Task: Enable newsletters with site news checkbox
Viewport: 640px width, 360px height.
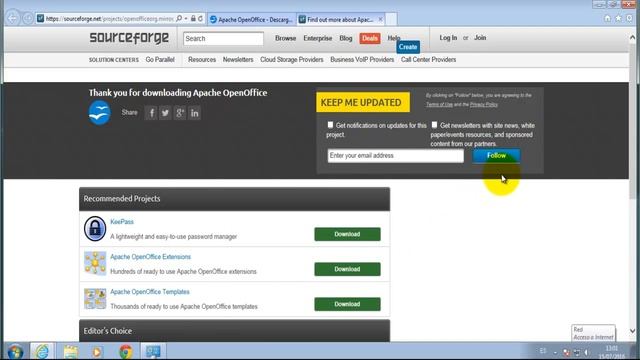Action: 434,125
